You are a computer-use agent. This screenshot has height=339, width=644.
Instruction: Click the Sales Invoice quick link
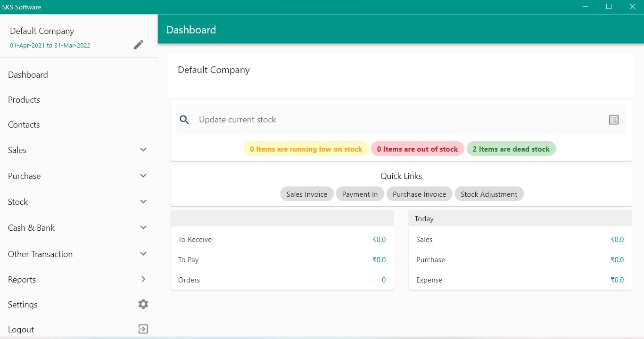pyautogui.click(x=307, y=194)
